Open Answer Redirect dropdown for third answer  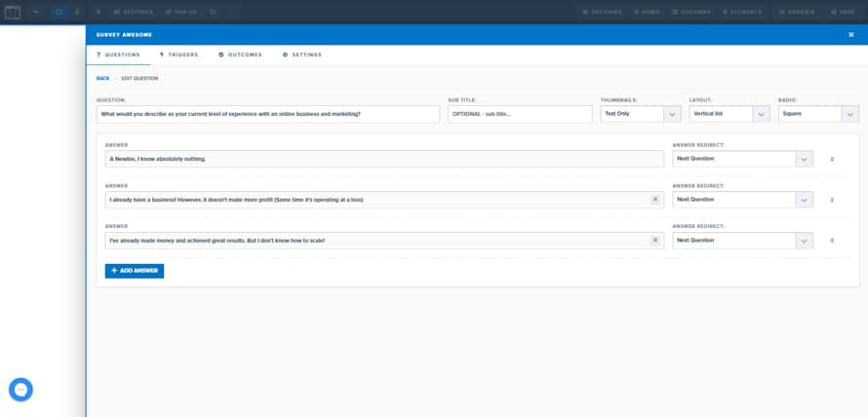[804, 240]
